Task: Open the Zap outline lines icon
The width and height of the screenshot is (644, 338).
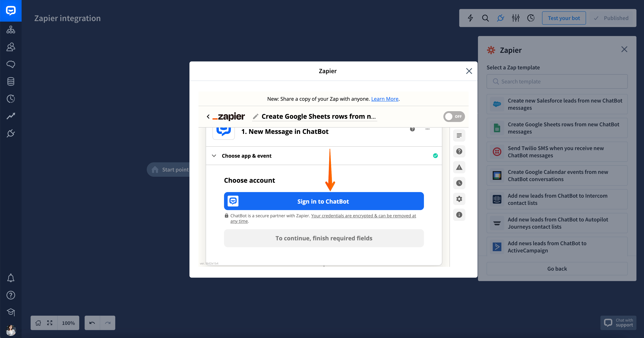Action: (459, 136)
